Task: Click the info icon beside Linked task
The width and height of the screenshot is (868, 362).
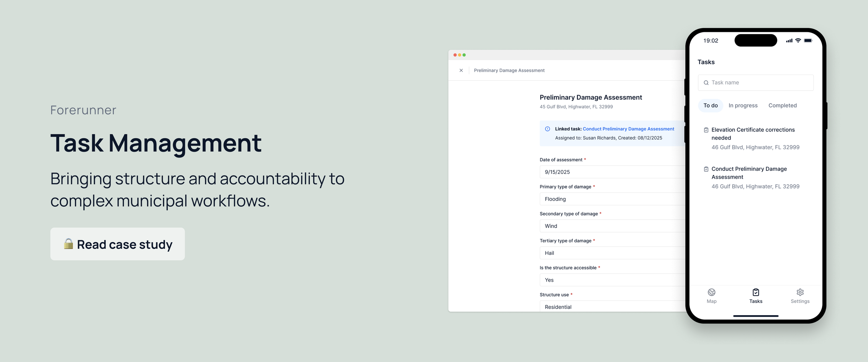Action: tap(548, 129)
